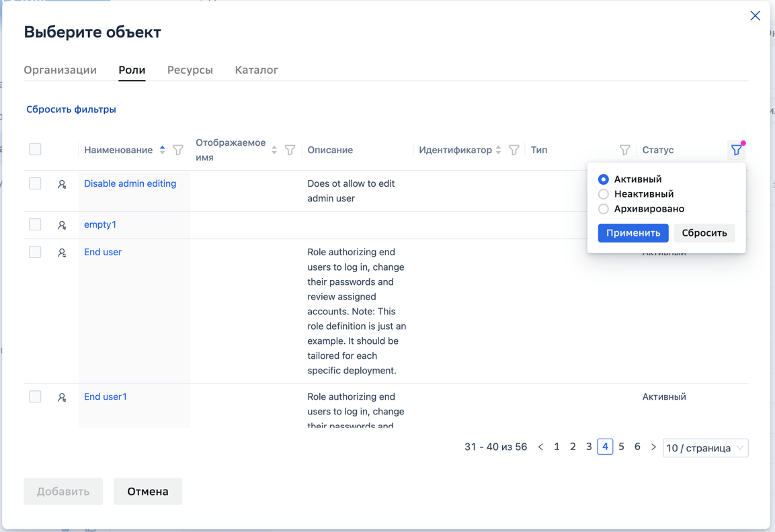The image size is (775, 532).
Task: Open the End user1 role link
Action: [106, 397]
